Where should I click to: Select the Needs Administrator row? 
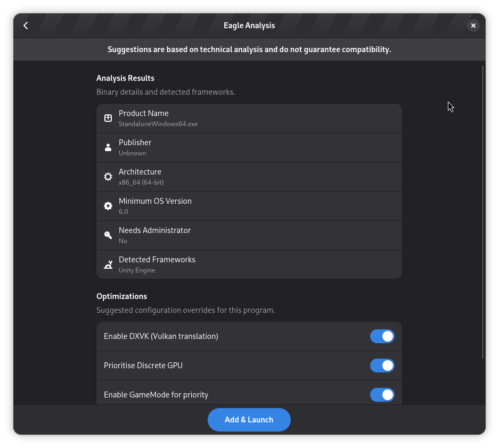[x=249, y=235]
